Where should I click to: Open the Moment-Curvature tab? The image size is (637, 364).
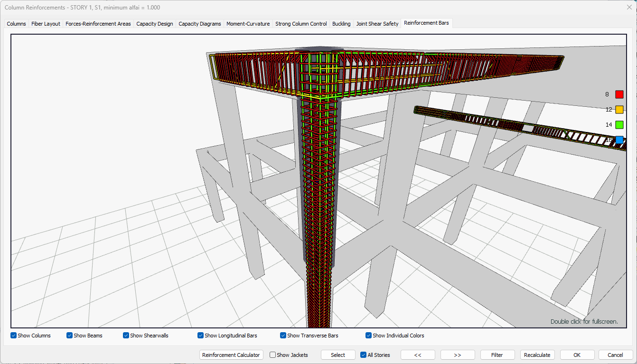click(x=248, y=24)
